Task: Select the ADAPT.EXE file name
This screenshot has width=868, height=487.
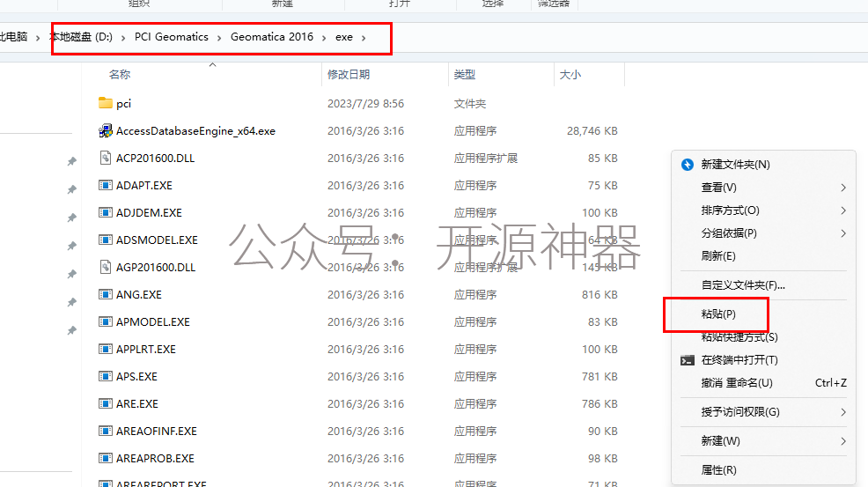Action: tap(143, 186)
